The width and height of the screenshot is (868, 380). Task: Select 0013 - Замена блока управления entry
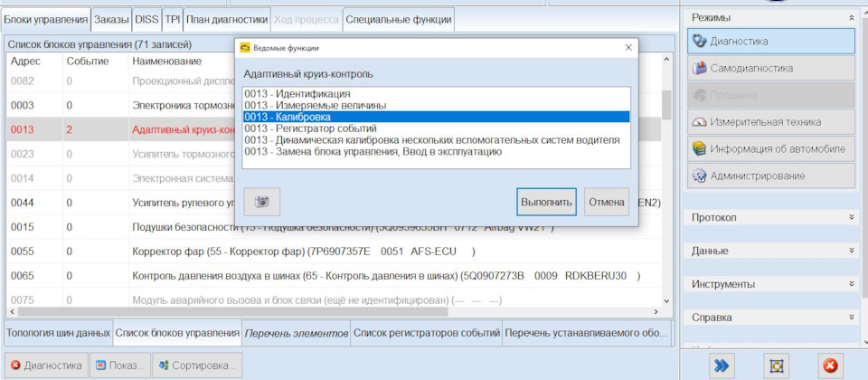click(436, 152)
